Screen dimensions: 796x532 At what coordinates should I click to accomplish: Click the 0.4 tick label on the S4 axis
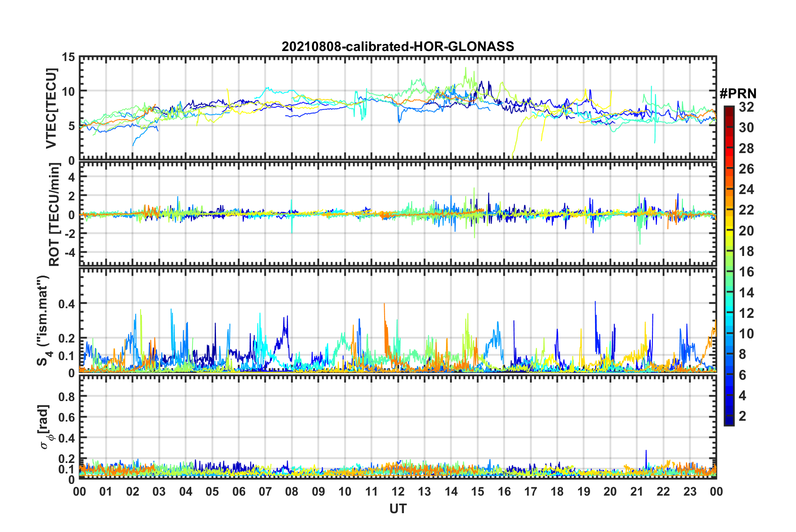click(67, 304)
